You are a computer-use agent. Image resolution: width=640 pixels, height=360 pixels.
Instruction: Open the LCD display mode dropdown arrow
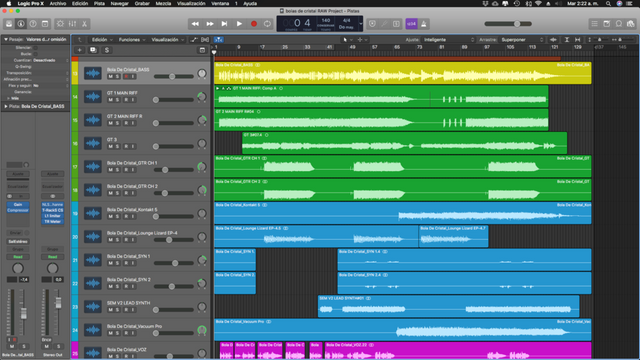(360, 24)
